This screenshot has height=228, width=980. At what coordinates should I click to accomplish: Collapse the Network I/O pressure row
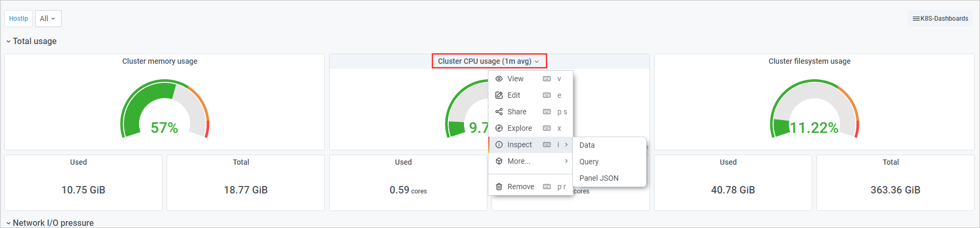tap(8, 223)
